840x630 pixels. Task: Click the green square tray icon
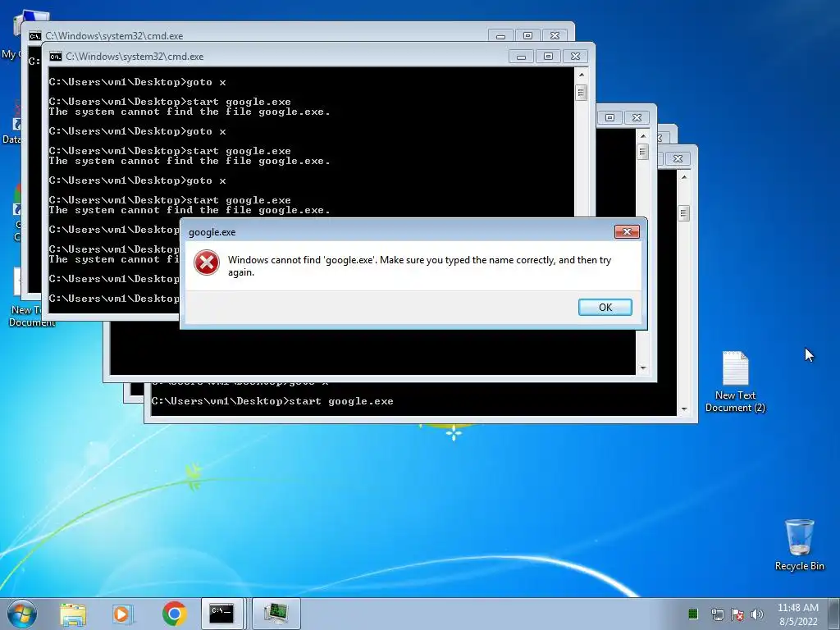coord(692,614)
